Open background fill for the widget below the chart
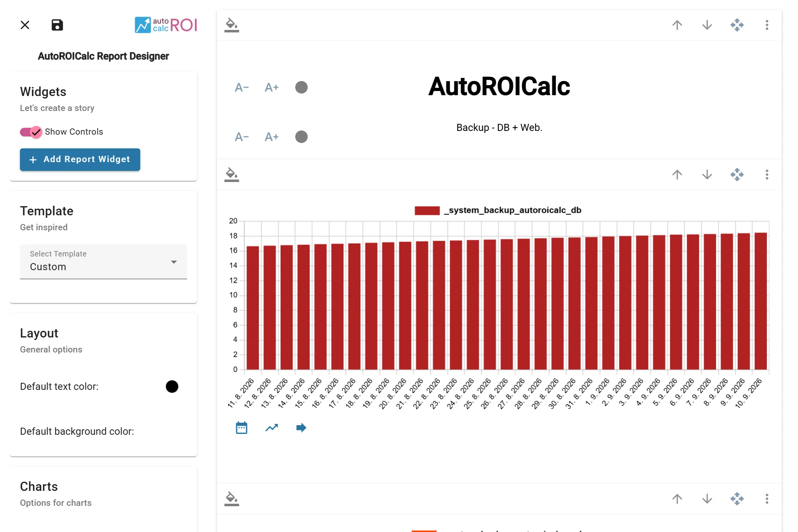Viewport: 798px width, 532px height. 232,499
